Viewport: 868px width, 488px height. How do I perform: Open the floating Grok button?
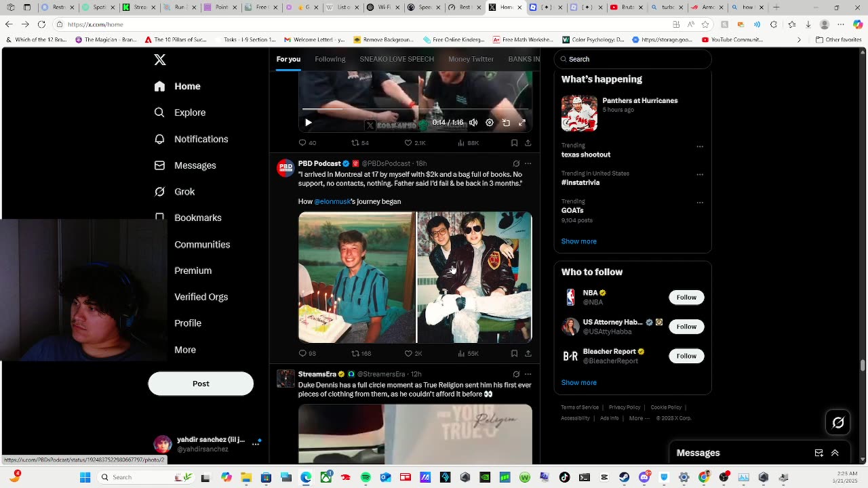coord(838,423)
